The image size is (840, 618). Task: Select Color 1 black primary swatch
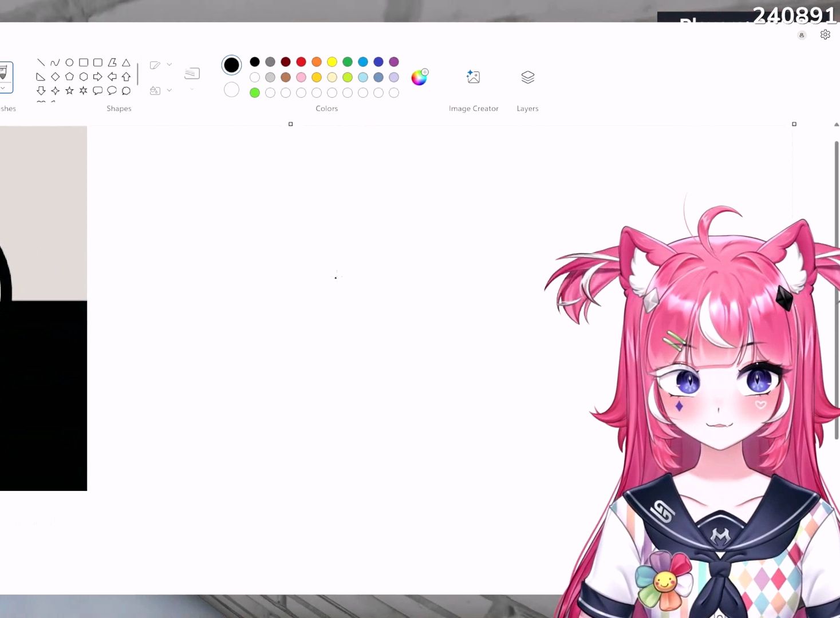(231, 65)
